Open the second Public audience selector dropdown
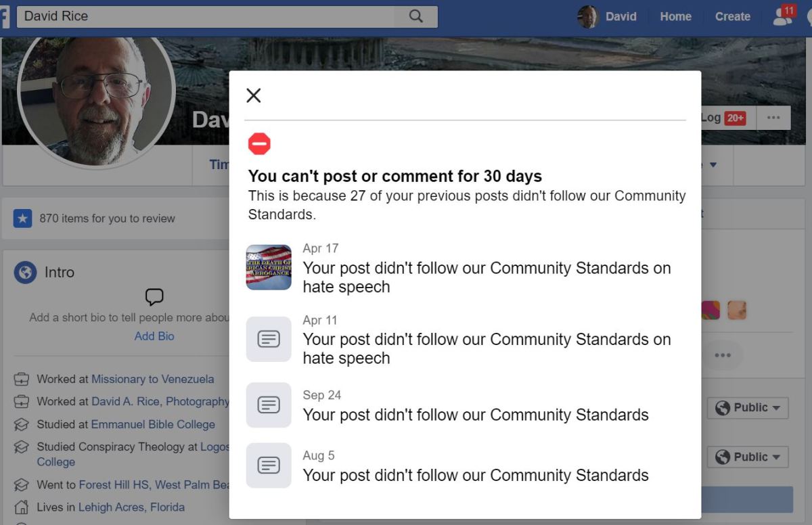The width and height of the screenshot is (812, 525). pos(748,457)
